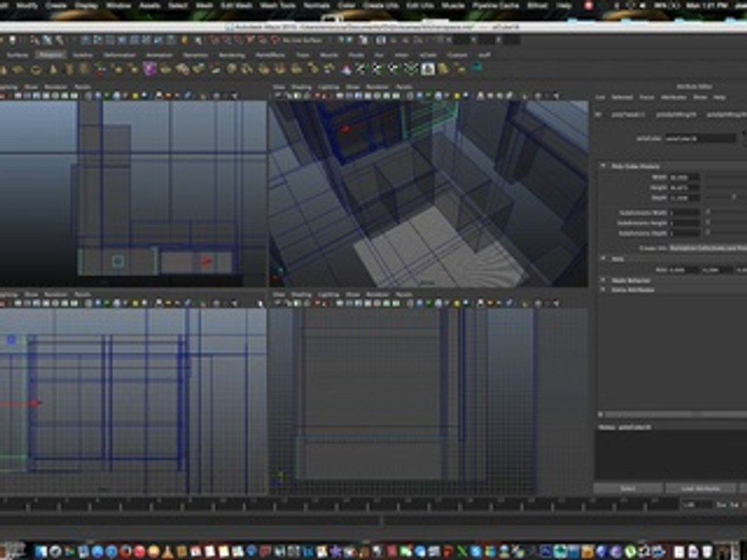This screenshot has width=747, height=560.
Task: Click the purple icon in the Polygons shelf
Action: [x=149, y=69]
